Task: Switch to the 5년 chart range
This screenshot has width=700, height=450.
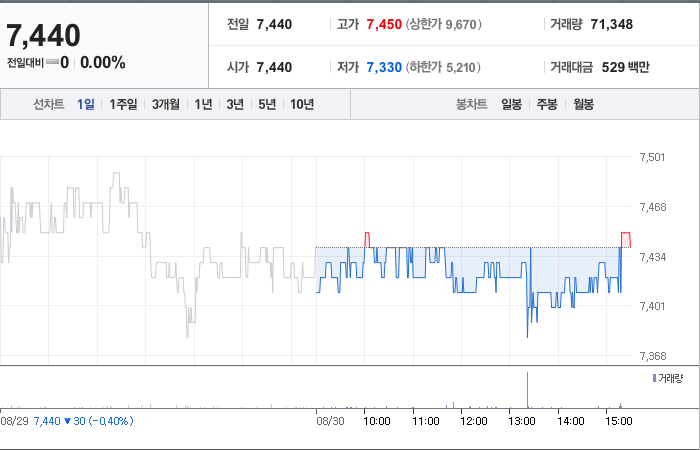Action: pyautogui.click(x=267, y=104)
